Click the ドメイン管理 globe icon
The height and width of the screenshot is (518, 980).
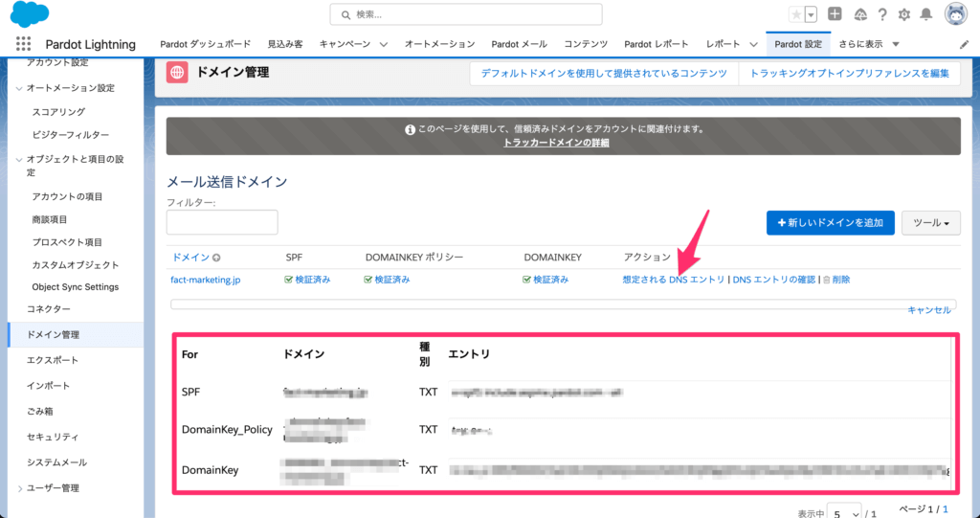[x=177, y=73]
